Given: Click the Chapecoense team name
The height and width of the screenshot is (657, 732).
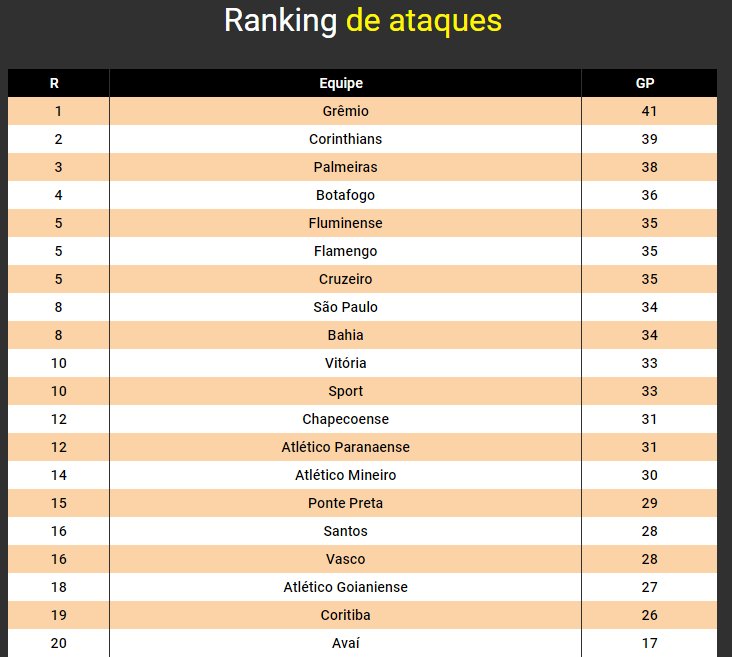Looking at the screenshot, I should coord(345,419).
